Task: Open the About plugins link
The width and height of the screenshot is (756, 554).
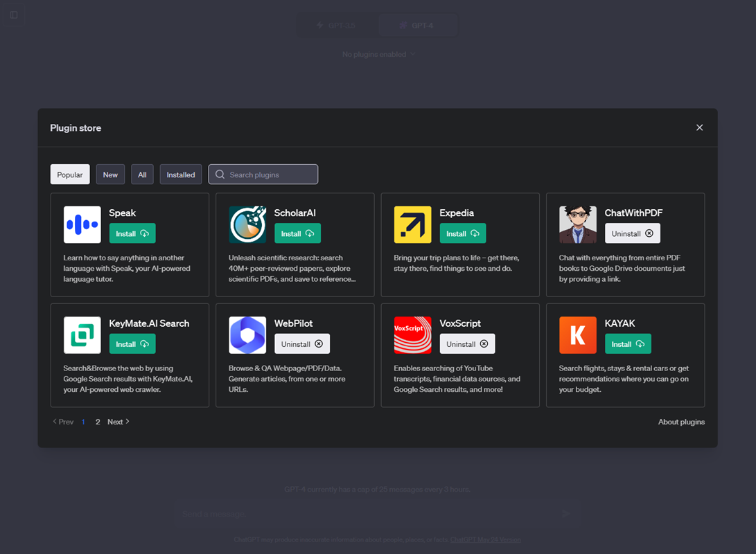Action: (x=681, y=422)
